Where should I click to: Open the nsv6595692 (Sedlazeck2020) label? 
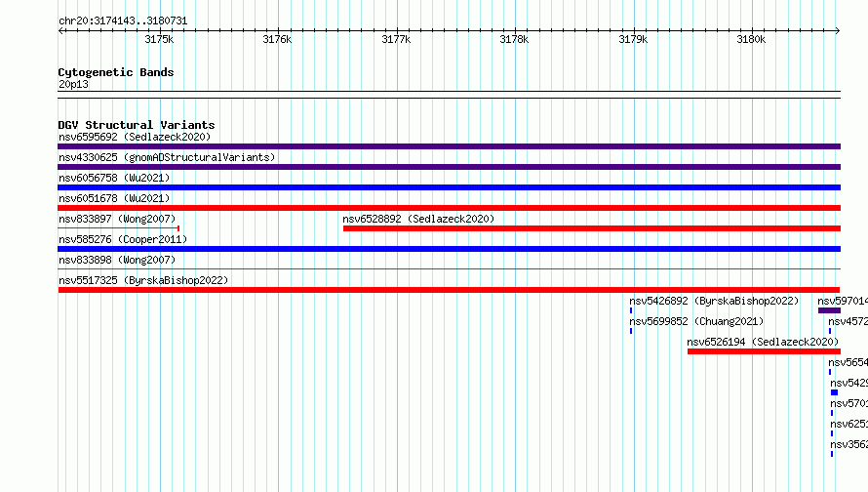[x=135, y=137]
